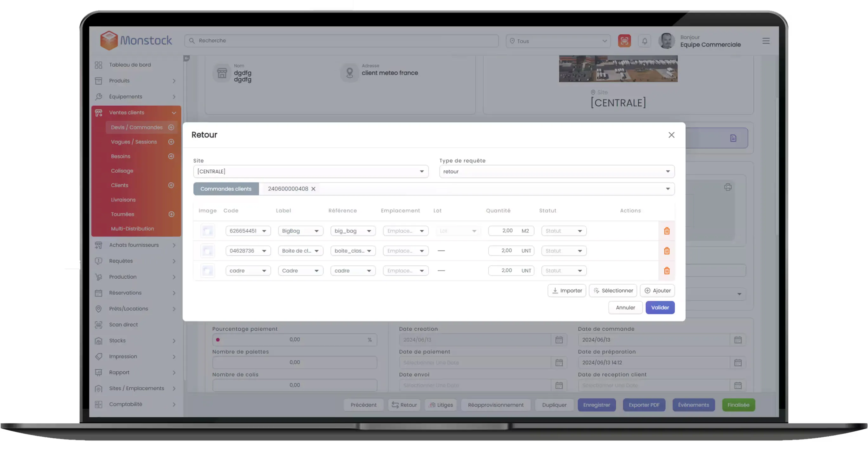Click the user avatar picture
This screenshot has width=868, height=457.
(x=667, y=41)
